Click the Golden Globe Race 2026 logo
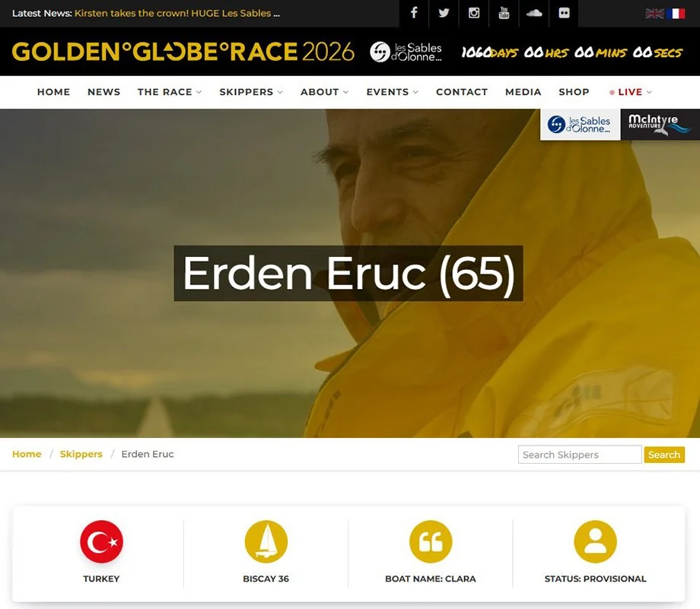 pos(183,52)
